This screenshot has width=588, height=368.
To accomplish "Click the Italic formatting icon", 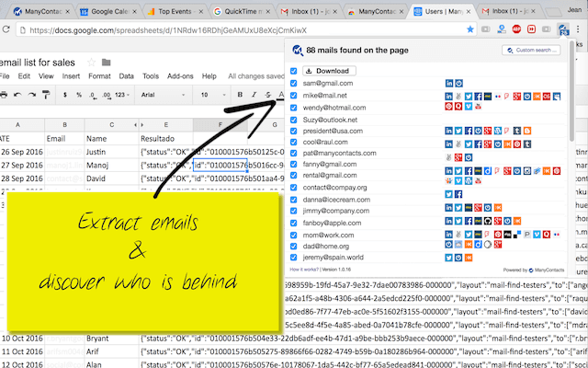I will pos(254,95).
